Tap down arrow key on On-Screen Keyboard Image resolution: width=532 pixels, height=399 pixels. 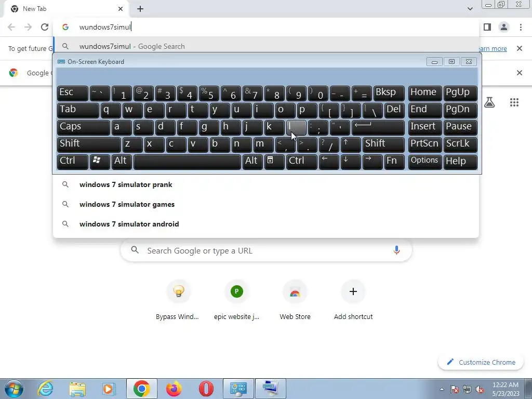click(x=351, y=162)
